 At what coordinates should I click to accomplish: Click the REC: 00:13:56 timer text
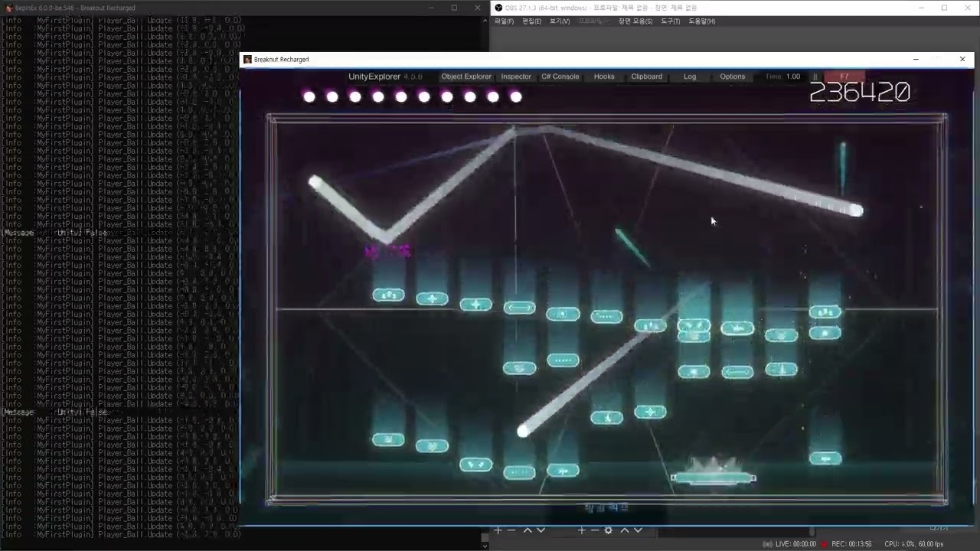coord(851,544)
